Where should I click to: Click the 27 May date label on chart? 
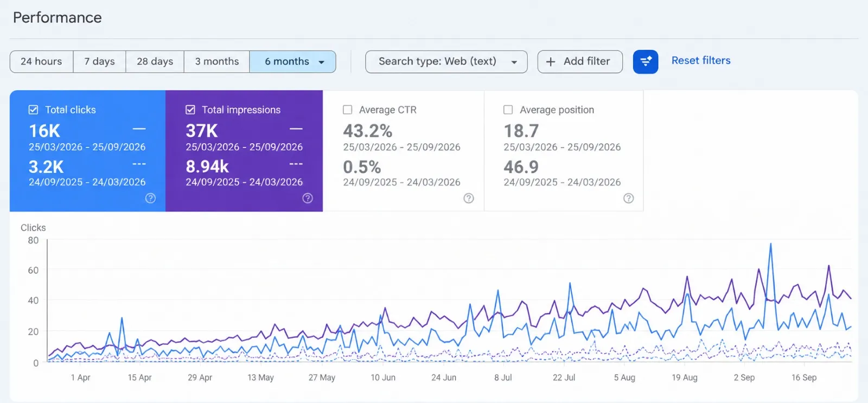322,378
